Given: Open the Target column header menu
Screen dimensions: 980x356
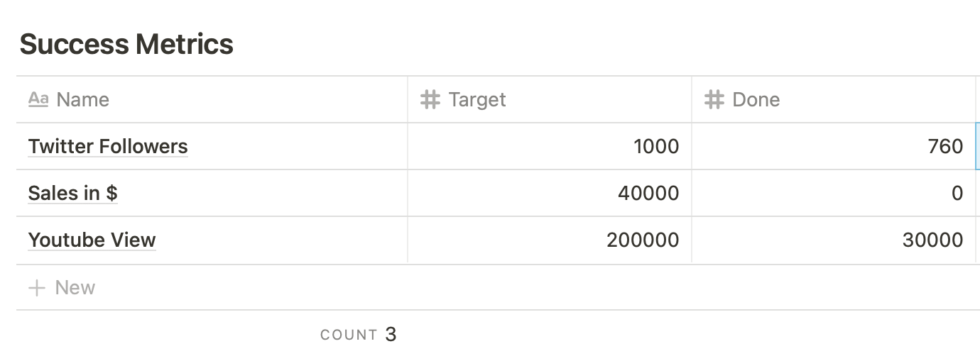Looking at the screenshot, I should coord(550,99).
